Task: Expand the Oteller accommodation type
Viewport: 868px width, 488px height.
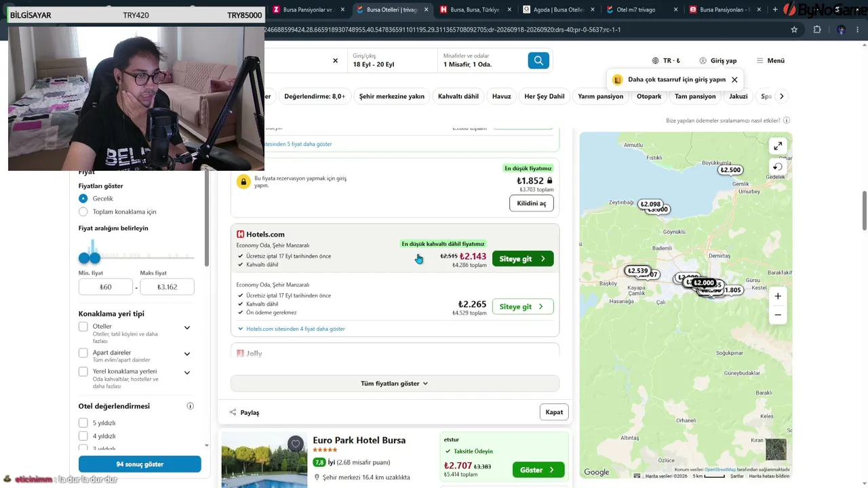Action: pyautogui.click(x=187, y=328)
